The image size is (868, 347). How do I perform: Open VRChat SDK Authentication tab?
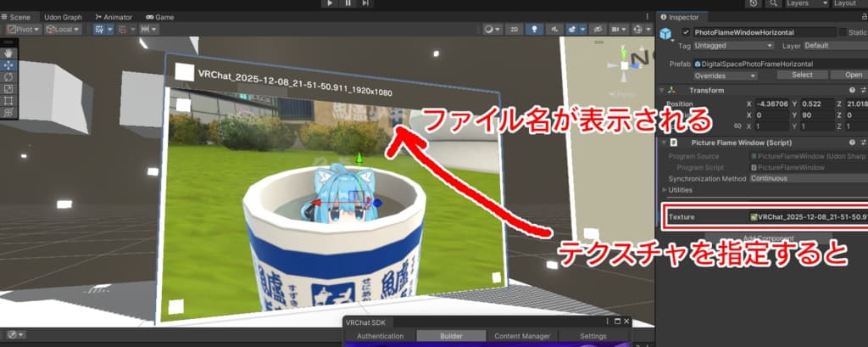coord(381,336)
